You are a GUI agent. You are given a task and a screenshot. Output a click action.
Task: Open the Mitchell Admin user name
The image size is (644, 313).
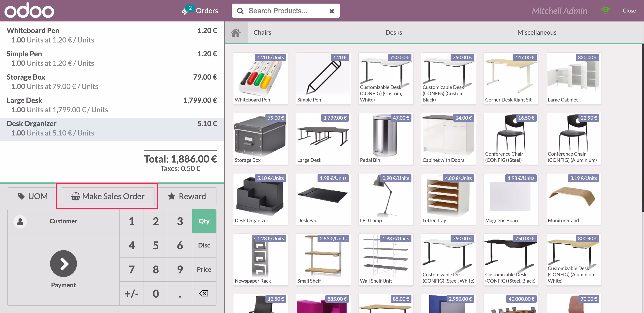[x=559, y=11]
